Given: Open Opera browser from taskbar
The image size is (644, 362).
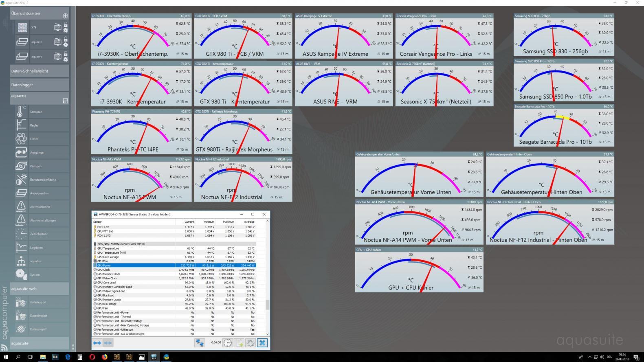Looking at the screenshot, I should (x=92, y=357).
